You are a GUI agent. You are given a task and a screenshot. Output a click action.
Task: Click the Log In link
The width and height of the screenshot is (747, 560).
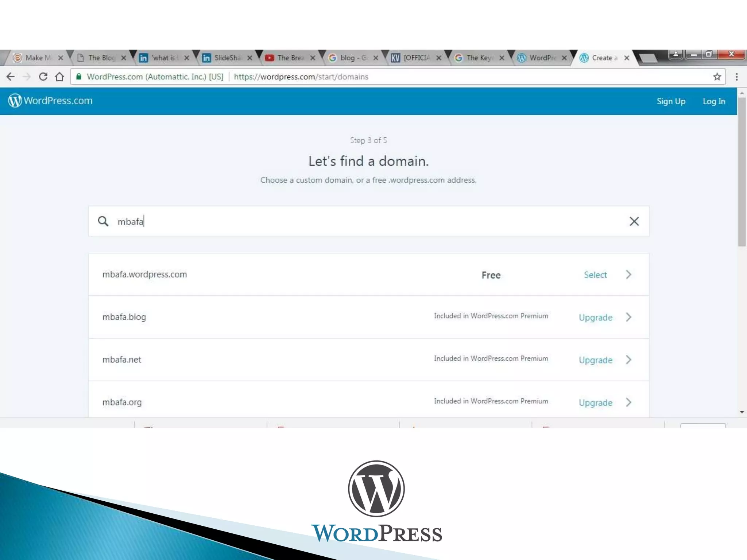[x=714, y=101]
